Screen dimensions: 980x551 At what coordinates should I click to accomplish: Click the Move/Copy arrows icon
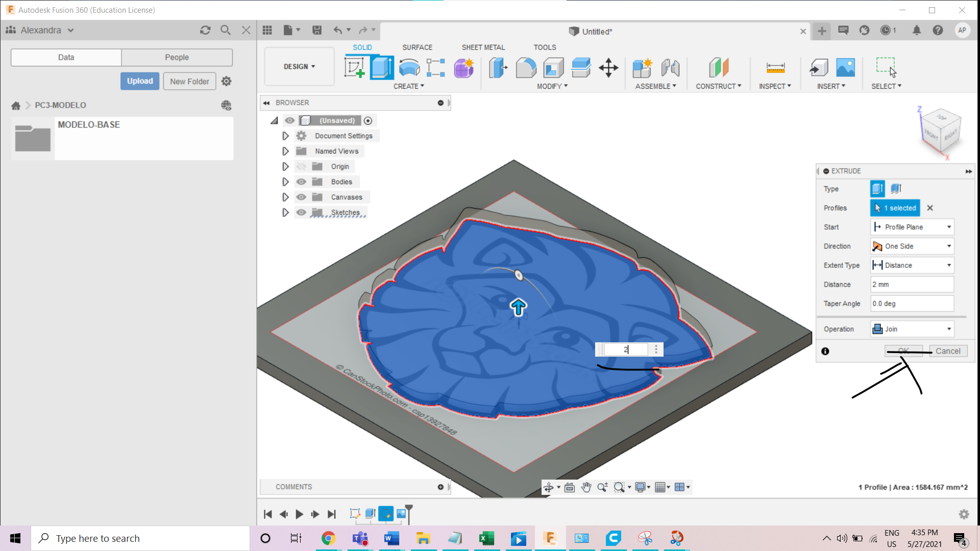click(x=608, y=67)
